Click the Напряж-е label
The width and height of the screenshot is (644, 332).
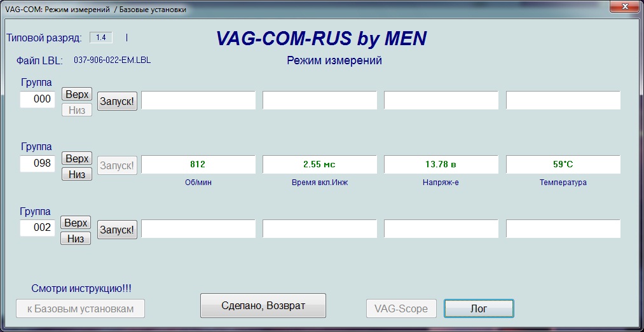(441, 183)
